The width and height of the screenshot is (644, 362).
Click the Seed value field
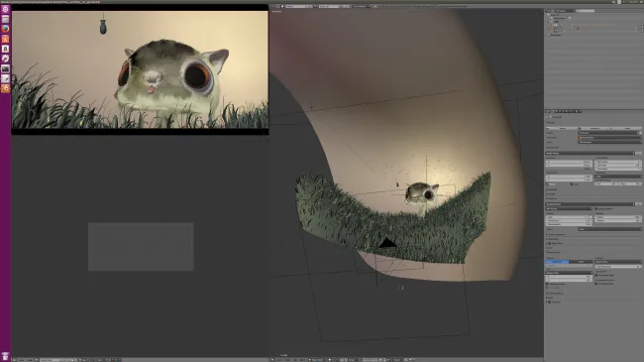pos(569,217)
